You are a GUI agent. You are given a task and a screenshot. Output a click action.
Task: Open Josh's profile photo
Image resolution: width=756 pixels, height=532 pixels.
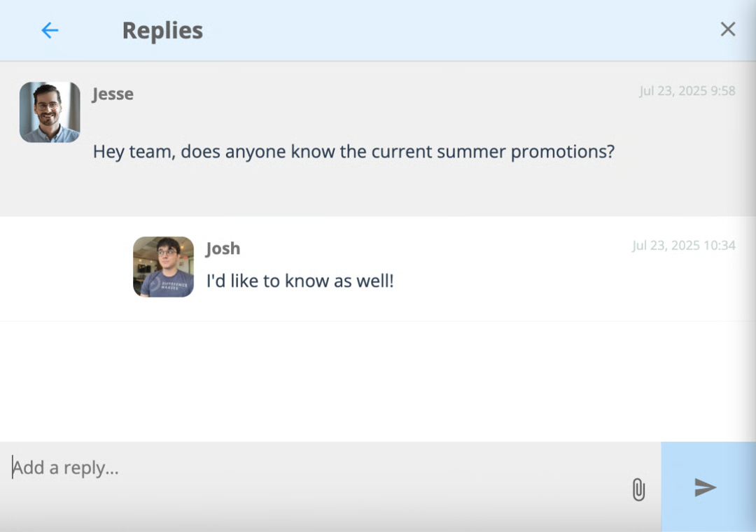[x=163, y=267]
